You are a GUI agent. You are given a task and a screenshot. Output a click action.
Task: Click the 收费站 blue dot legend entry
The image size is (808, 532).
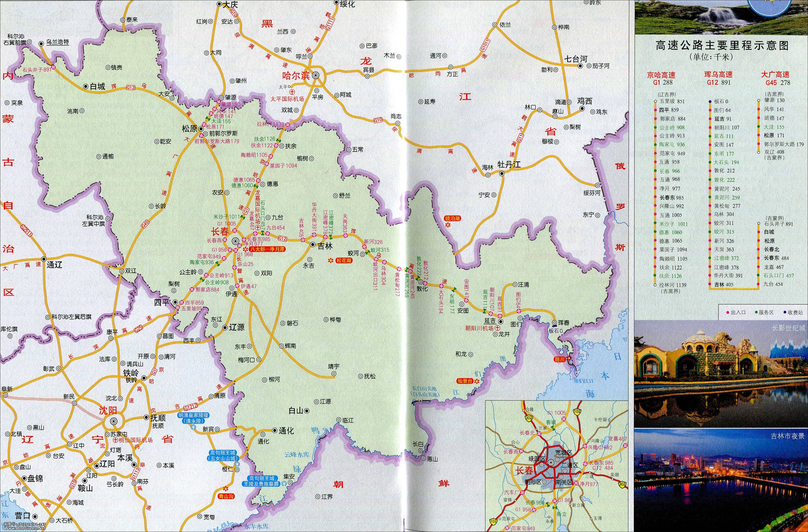pyautogui.click(x=793, y=312)
